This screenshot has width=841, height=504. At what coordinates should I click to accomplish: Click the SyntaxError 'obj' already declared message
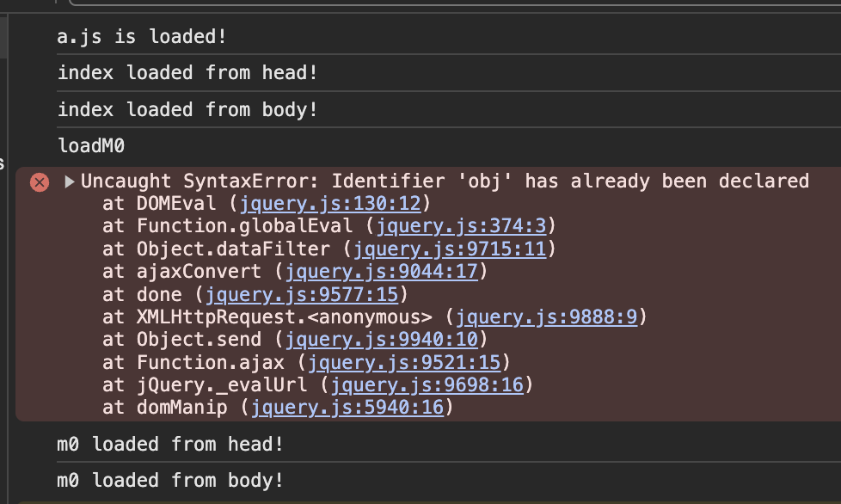pos(445,181)
